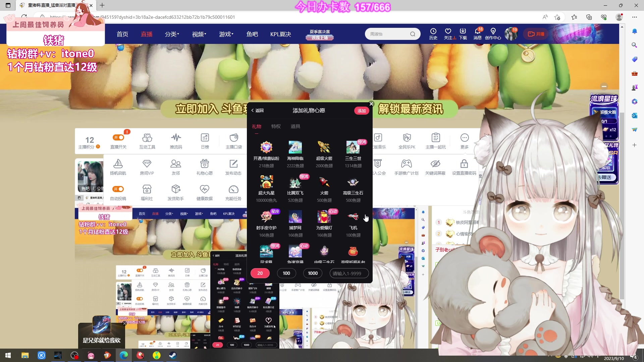Image resolution: width=644 pixels, height=362 pixels.
Task: Toggle the 自动投稿 switch
Action: 117,189
